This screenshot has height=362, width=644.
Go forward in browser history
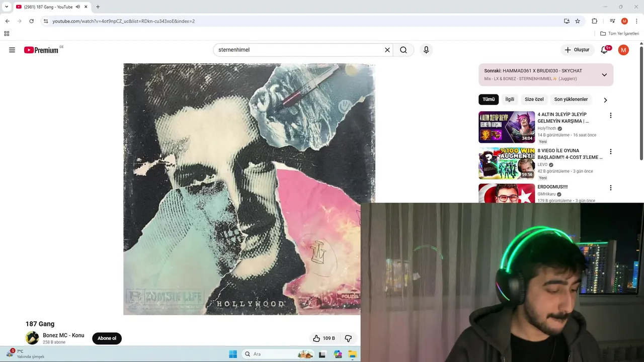(19, 21)
